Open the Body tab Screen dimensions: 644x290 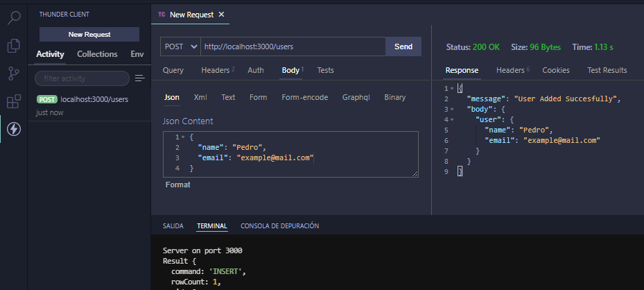coord(293,70)
